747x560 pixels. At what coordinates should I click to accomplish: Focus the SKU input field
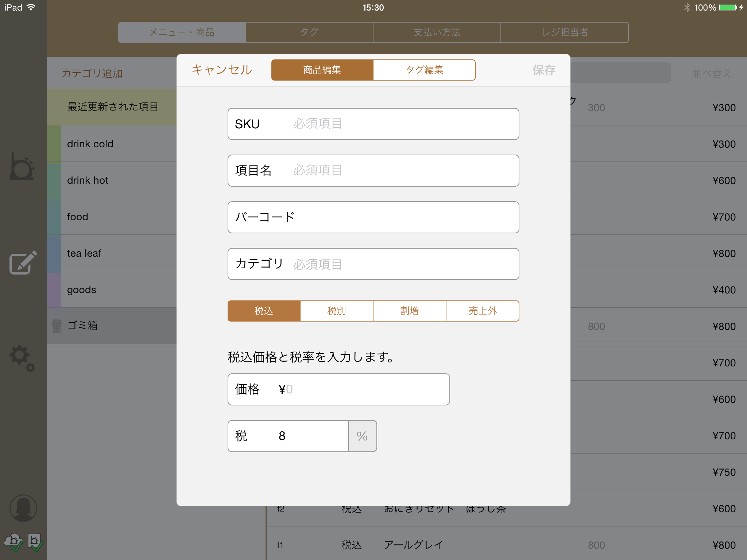[373, 124]
